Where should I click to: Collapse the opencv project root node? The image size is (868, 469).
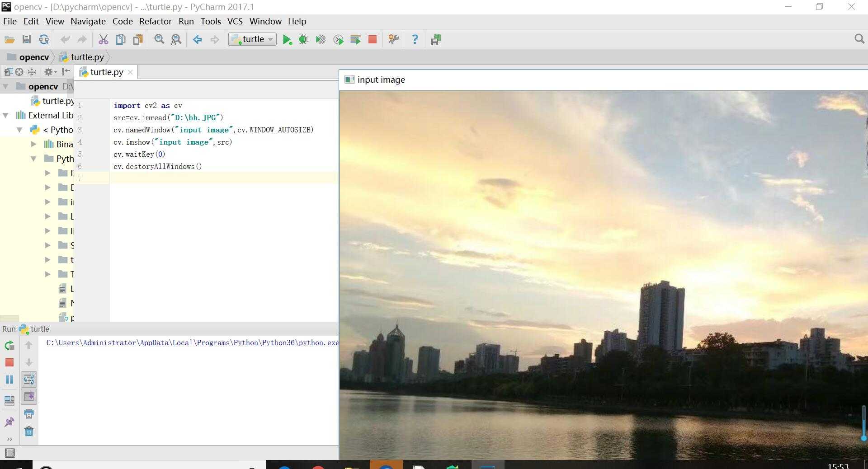click(5, 86)
